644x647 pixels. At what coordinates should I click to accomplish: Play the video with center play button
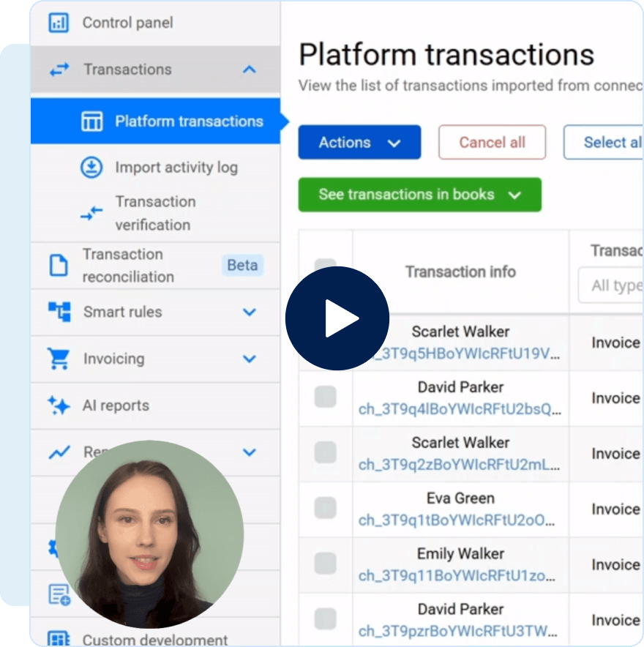(337, 318)
